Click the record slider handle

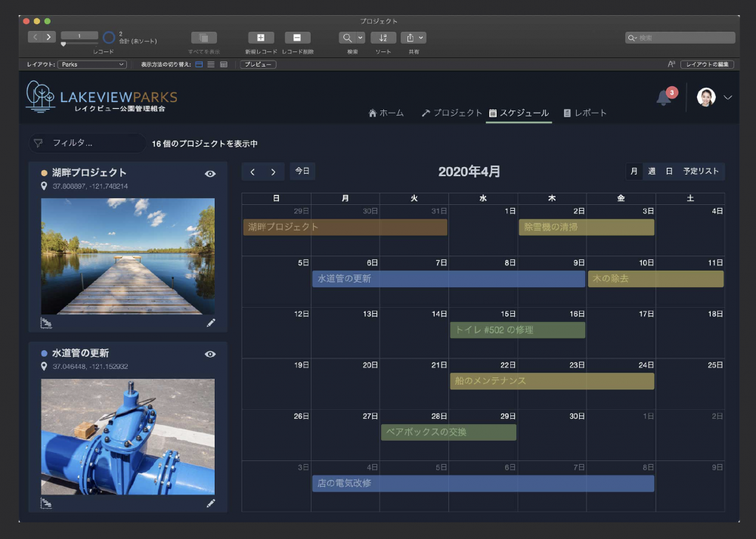tap(64, 45)
